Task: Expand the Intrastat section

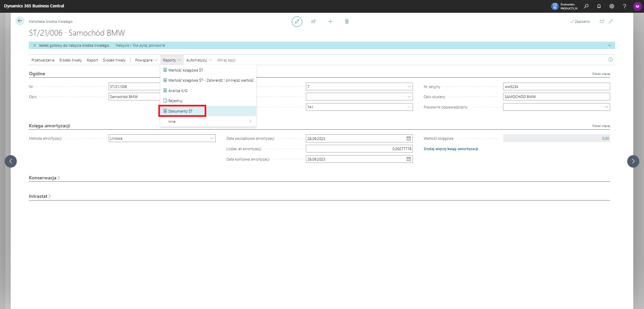Action: tap(40, 196)
